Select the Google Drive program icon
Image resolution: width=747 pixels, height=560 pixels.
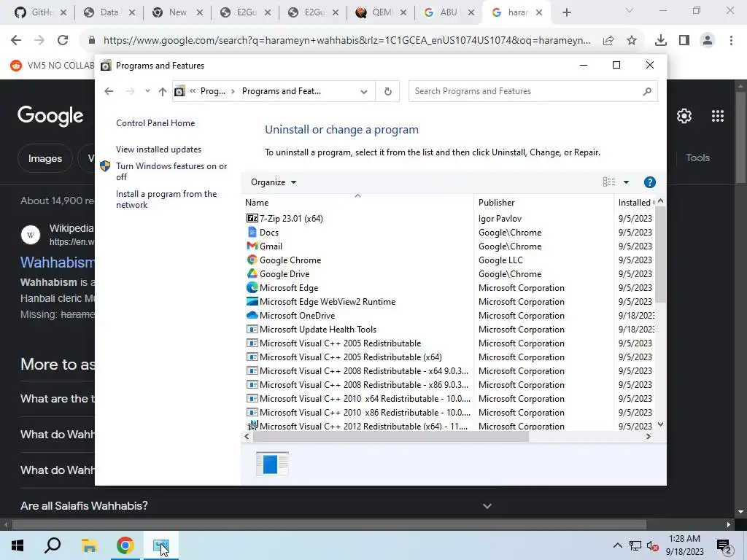[252, 273]
